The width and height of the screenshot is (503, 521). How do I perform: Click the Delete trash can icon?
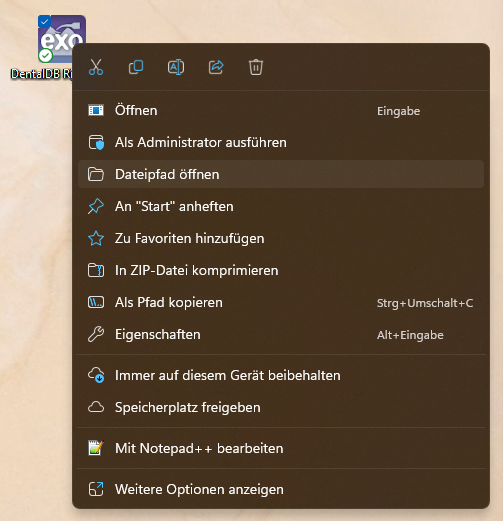256,67
